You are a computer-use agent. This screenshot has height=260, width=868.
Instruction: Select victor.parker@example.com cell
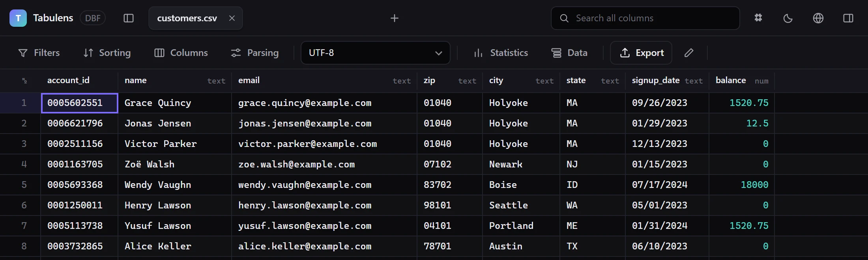pos(324,144)
